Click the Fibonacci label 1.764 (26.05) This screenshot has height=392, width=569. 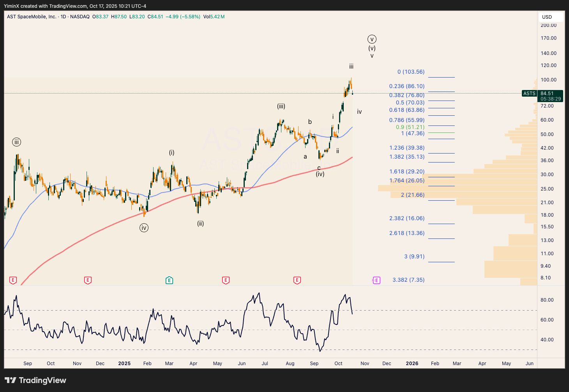pyautogui.click(x=407, y=180)
